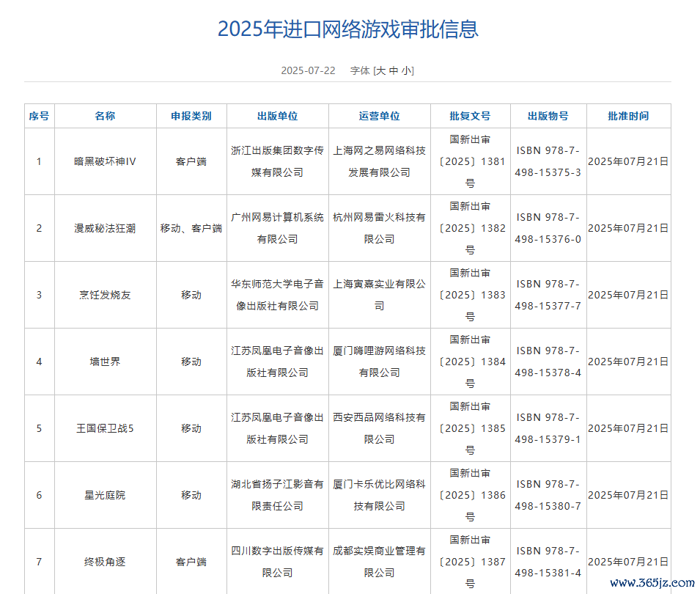Click the publication date 2025-07-22

308,70
